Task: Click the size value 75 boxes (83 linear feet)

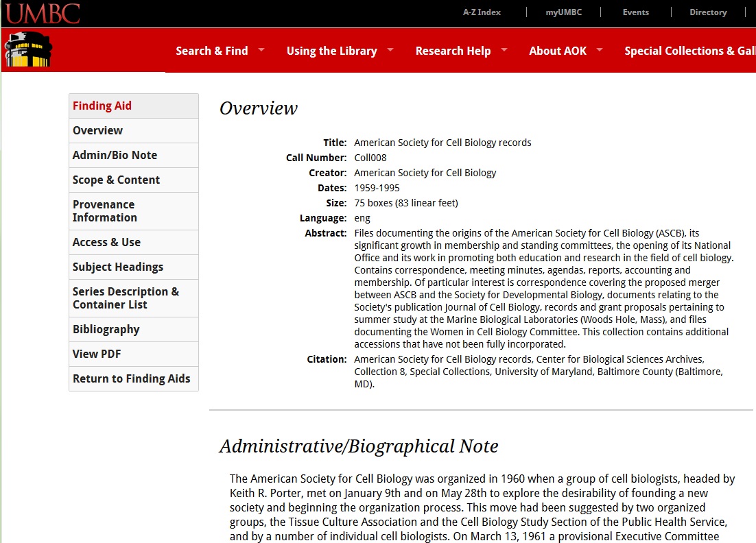Action: pos(406,203)
